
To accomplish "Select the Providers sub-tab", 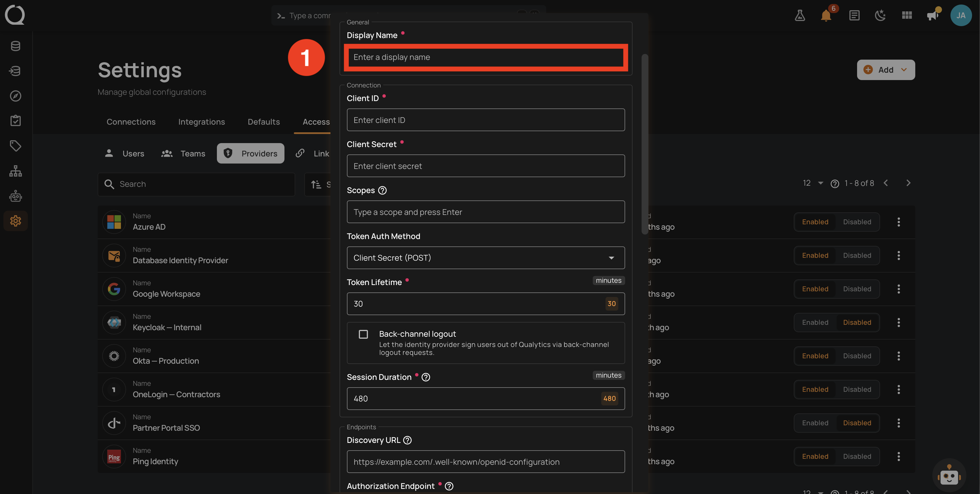I will point(251,153).
